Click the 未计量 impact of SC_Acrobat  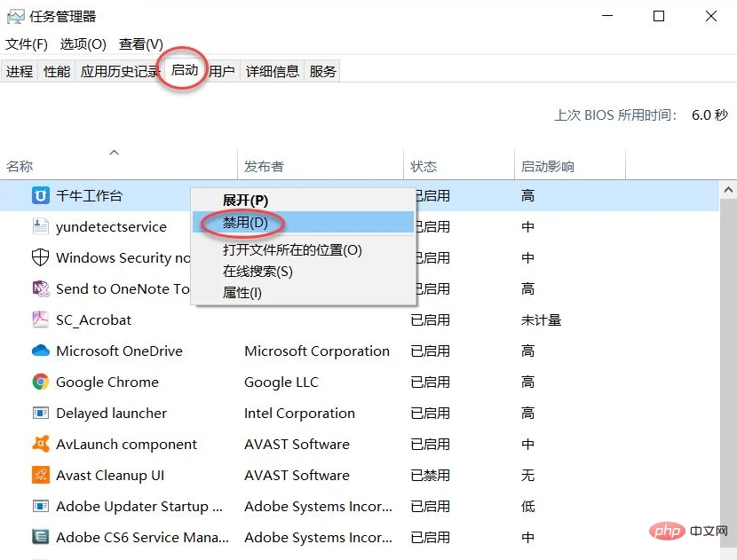pos(541,319)
